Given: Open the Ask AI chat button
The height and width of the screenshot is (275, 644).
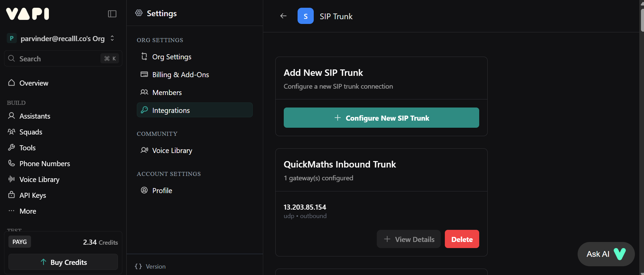Looking at the screenshot, I should 606,254.
